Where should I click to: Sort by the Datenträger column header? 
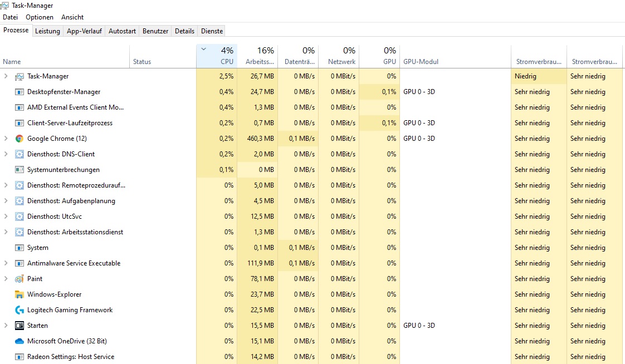[x=298, y=56]
